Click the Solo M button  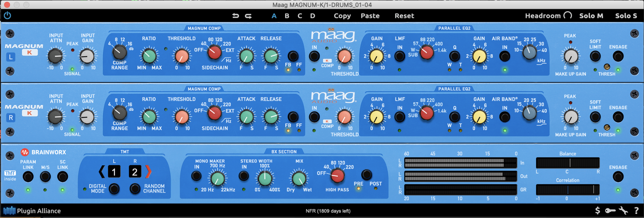pos(591,16)
